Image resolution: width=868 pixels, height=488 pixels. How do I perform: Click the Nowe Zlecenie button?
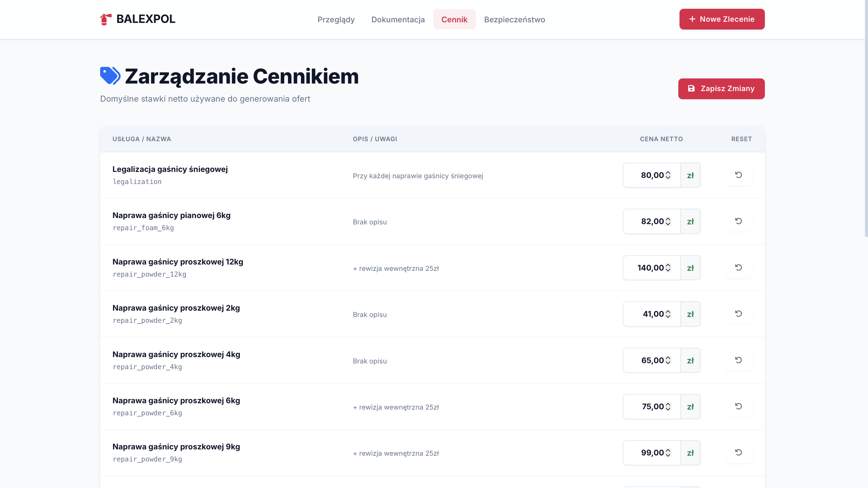point(722,19)
